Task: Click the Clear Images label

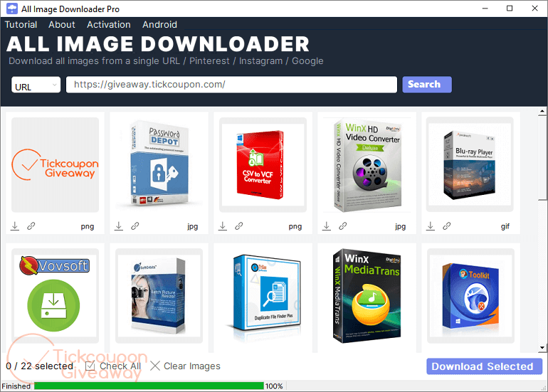Action: pos(192,366)
